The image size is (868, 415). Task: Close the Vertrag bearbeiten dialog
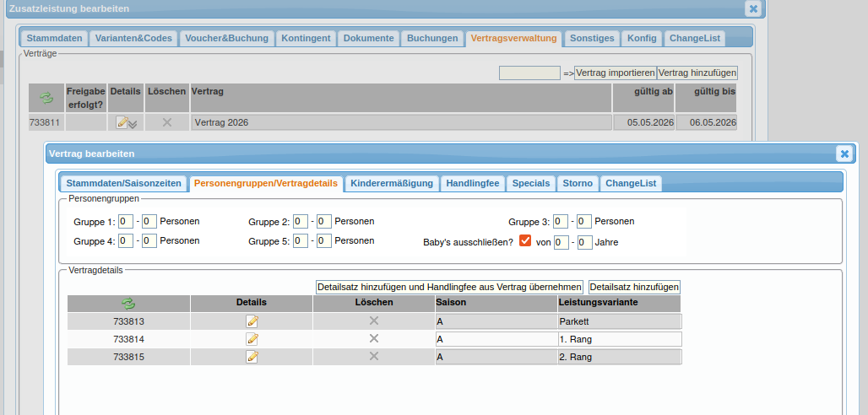tap(843, 154)
